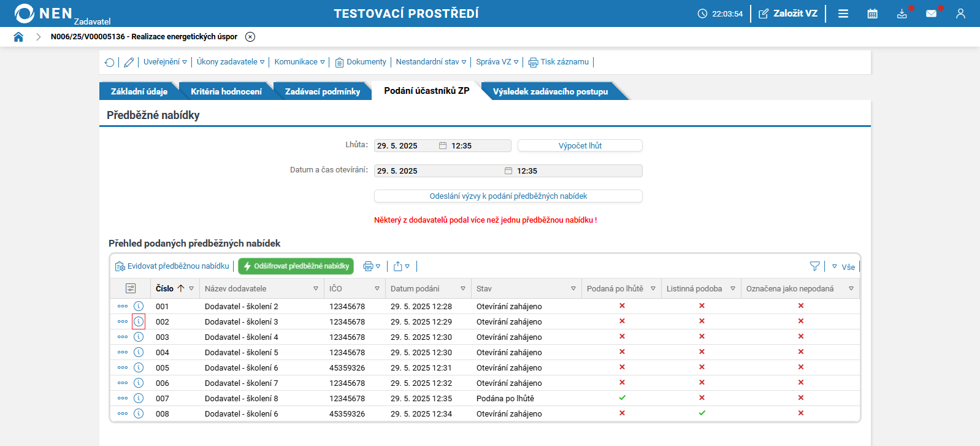Click Výpočet lhůt button

click(x=580, y=146)
